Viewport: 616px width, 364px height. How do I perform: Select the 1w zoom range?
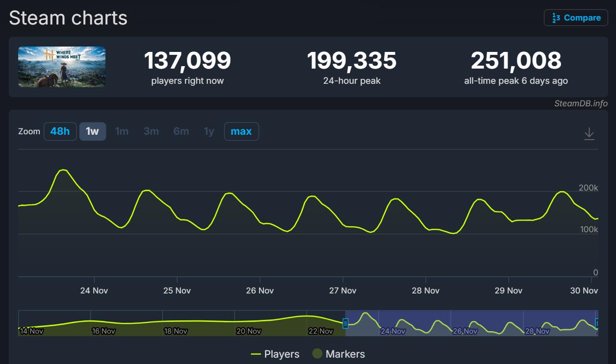[92, 131]
